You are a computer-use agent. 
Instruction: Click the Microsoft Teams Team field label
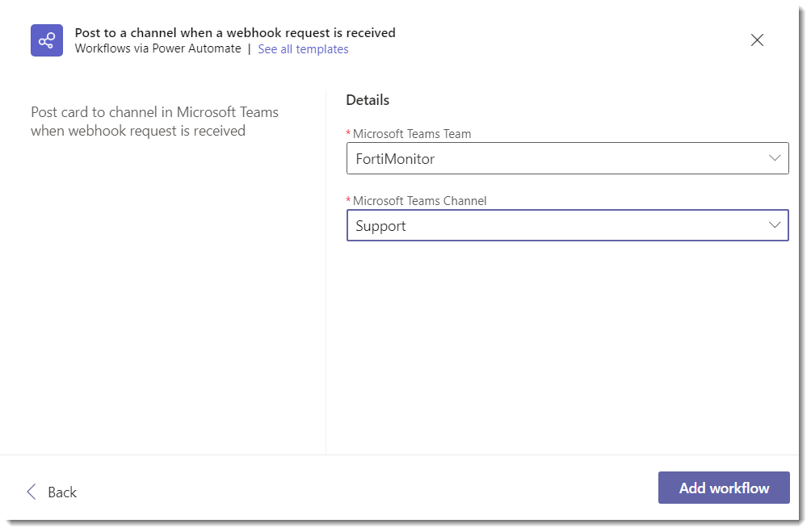pos(412,134)
